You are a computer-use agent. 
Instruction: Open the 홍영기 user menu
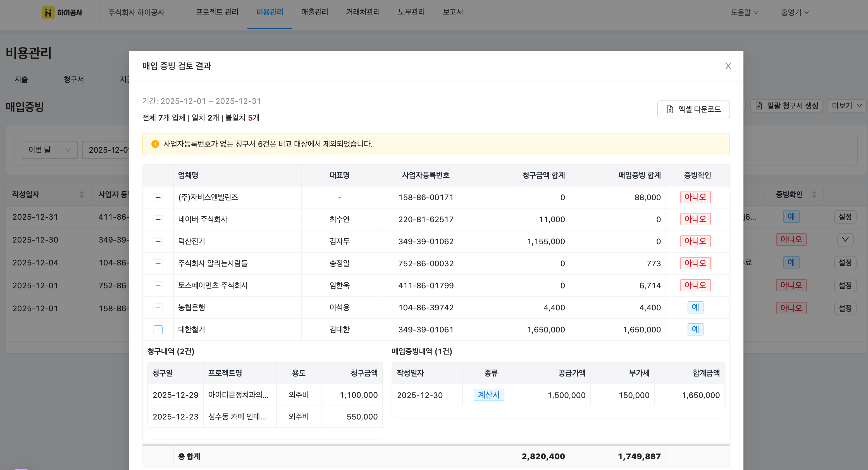(795, 13)
